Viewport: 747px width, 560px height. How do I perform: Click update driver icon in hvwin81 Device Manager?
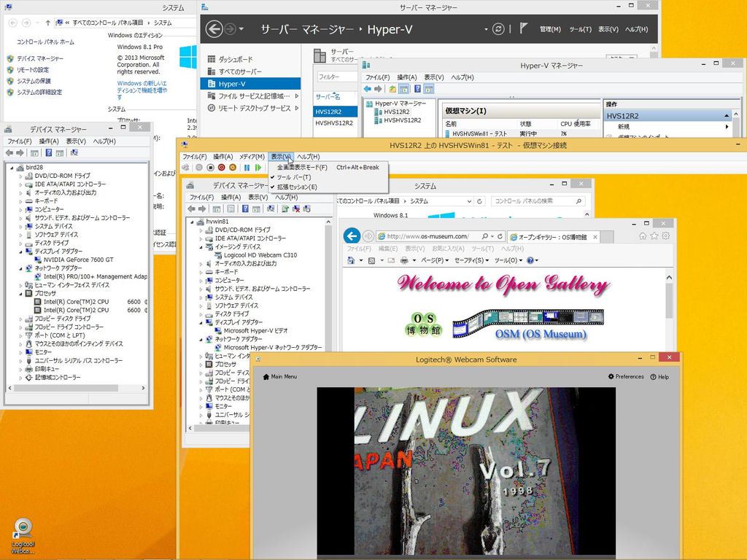285,209
